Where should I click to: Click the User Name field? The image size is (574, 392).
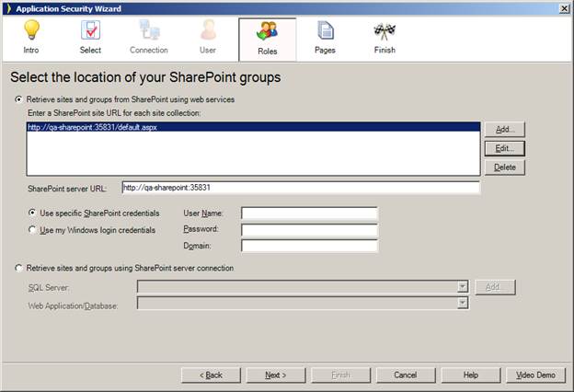pyautogui.click(x=309, y=213)
